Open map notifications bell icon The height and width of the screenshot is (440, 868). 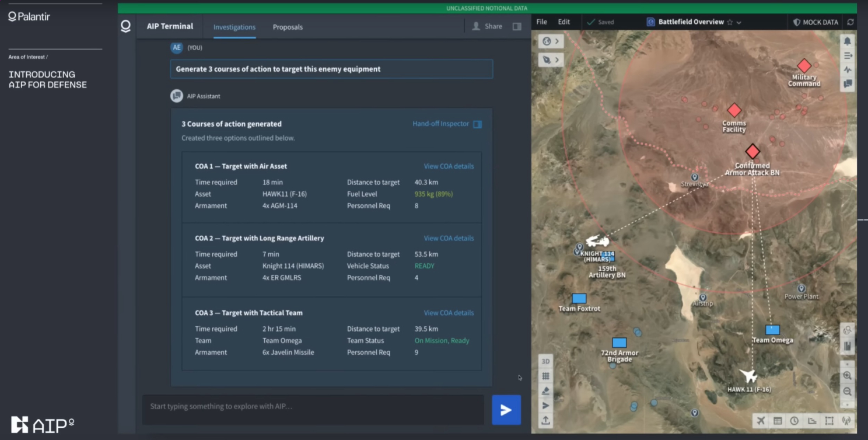coord(848,41)
